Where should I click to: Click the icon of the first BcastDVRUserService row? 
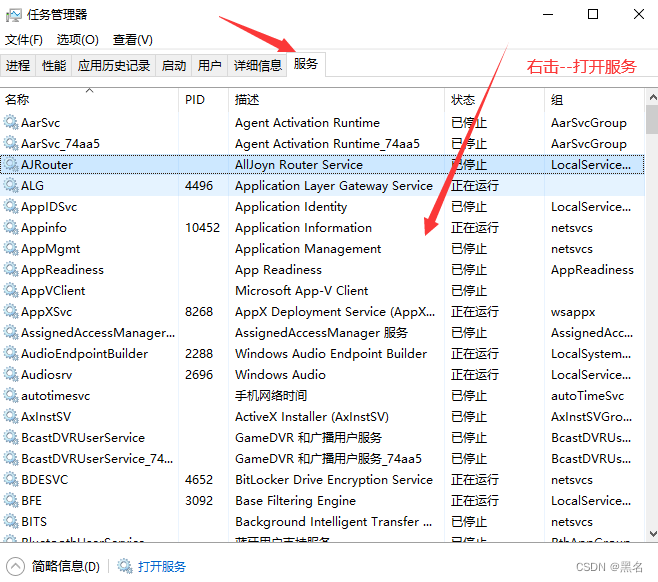(11, 437)
